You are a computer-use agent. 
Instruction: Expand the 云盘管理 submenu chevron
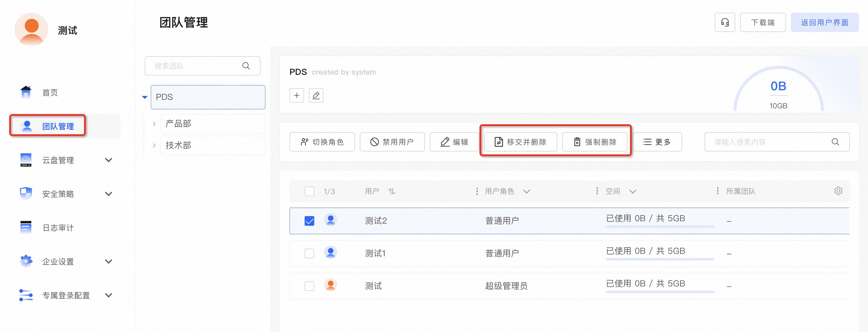(109, 160)
